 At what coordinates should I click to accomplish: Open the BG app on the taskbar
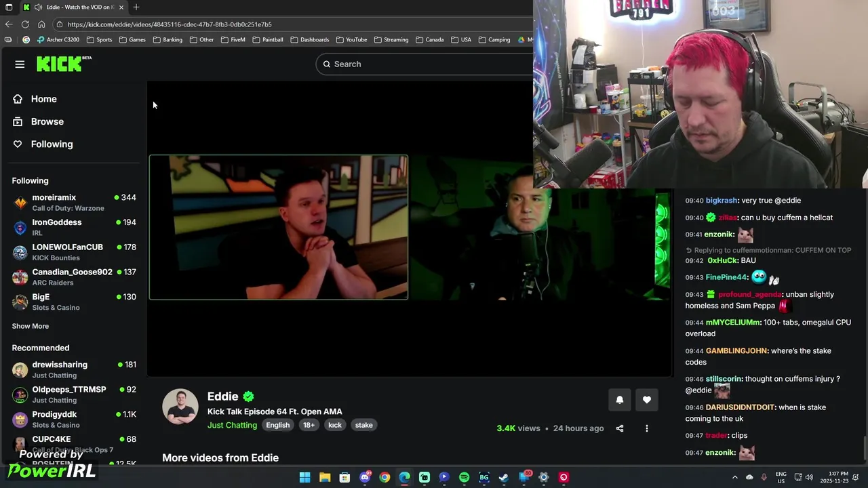coord(484,477)
